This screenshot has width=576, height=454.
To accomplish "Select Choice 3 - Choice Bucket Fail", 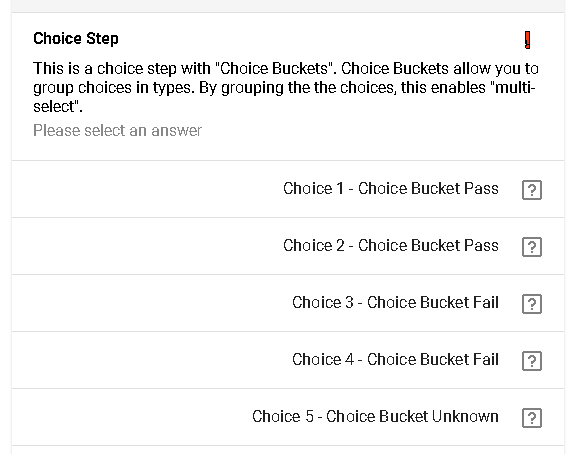I will pyautogui.click(x=395, y=302).
